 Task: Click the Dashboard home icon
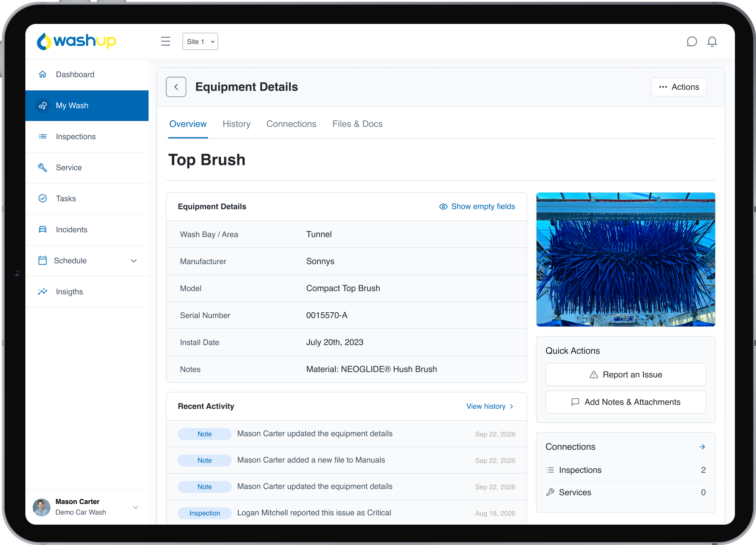(42, 74)
